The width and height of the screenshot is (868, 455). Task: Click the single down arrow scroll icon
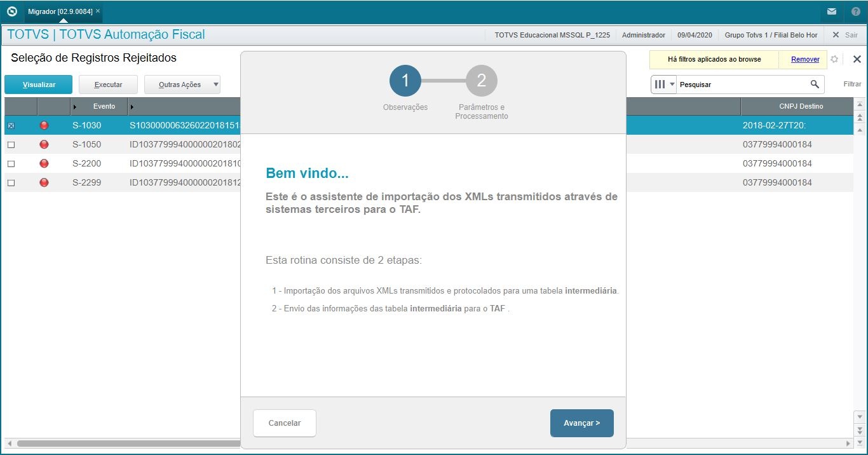860,417
